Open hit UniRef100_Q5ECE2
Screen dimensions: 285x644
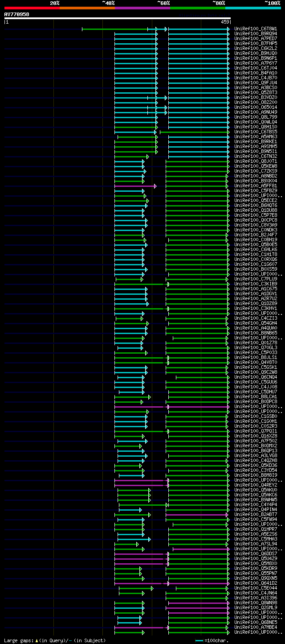pyautogui.click(x=256, y=200)
